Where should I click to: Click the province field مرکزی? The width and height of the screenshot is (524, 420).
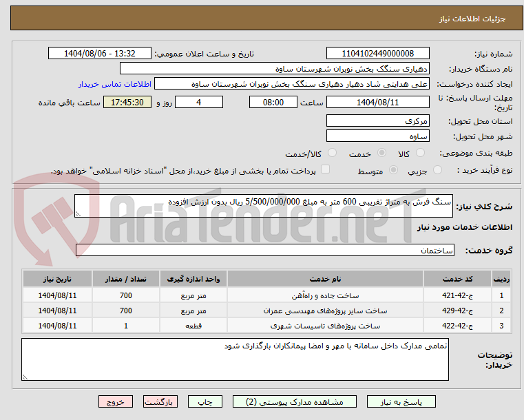pos(377,121)
